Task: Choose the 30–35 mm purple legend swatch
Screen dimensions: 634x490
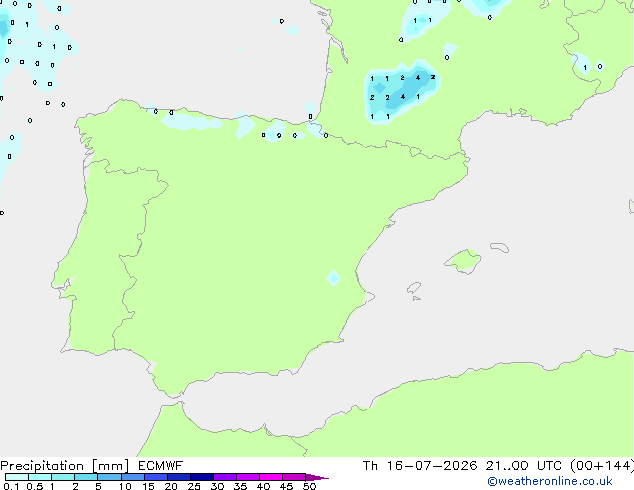Action: pyautogui.click(x=225, y=477)
